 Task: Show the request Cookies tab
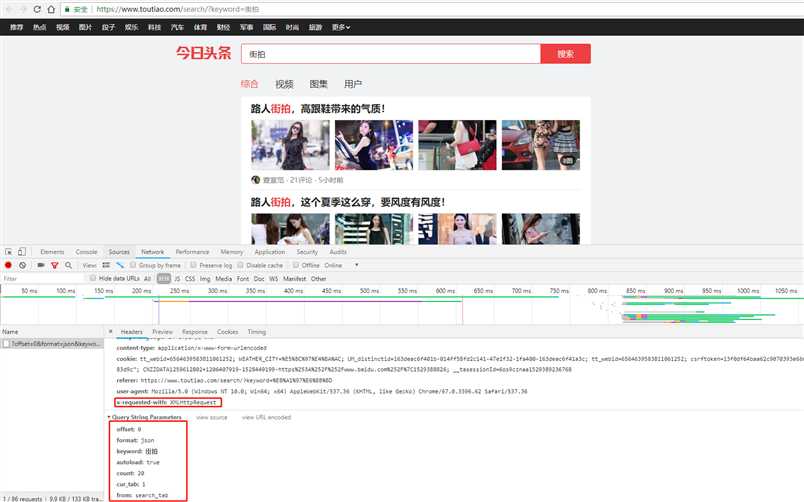pos(228,332)
